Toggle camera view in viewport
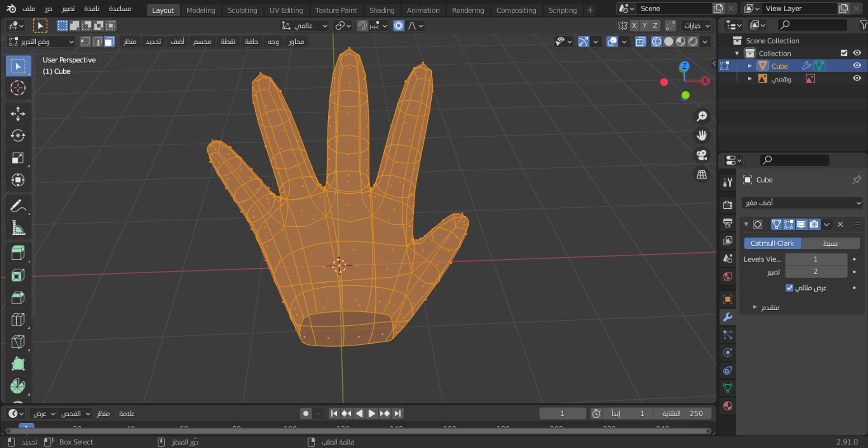 702,155
